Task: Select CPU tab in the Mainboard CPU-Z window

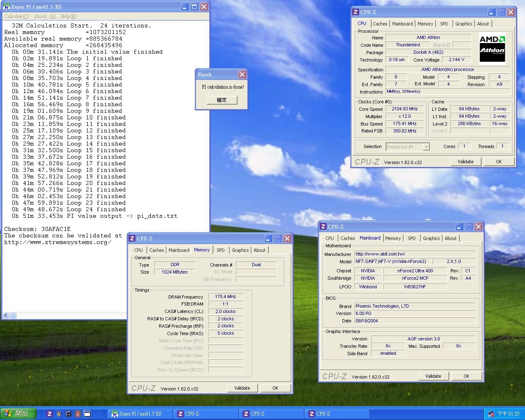Action: (x=330, y=238)
